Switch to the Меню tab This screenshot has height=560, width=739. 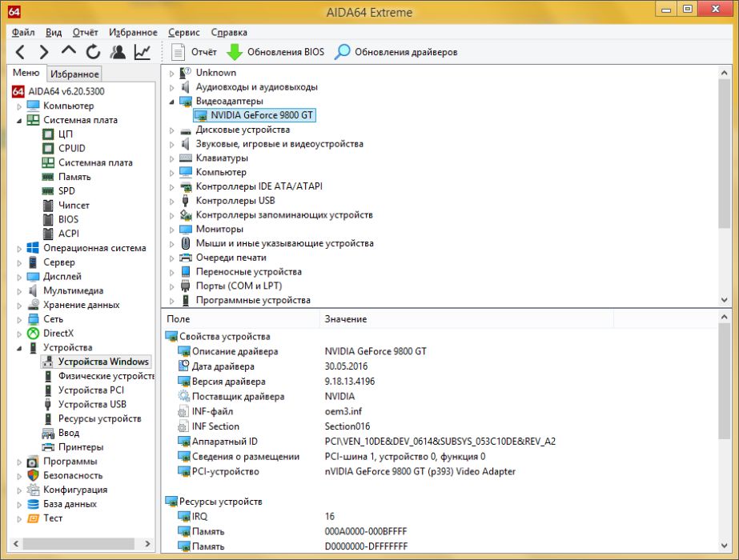26,73
